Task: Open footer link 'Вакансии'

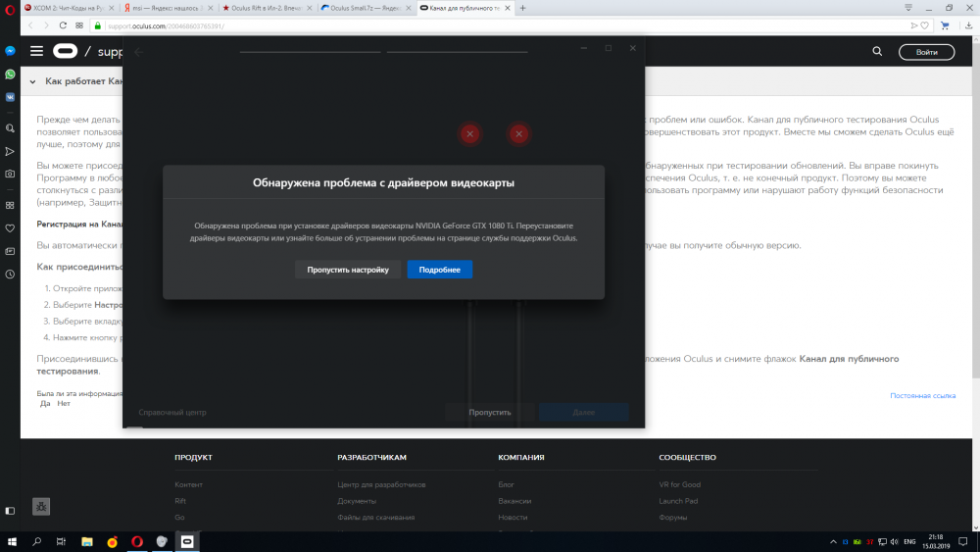Action: pyautogui.click(x=514, y=501)
